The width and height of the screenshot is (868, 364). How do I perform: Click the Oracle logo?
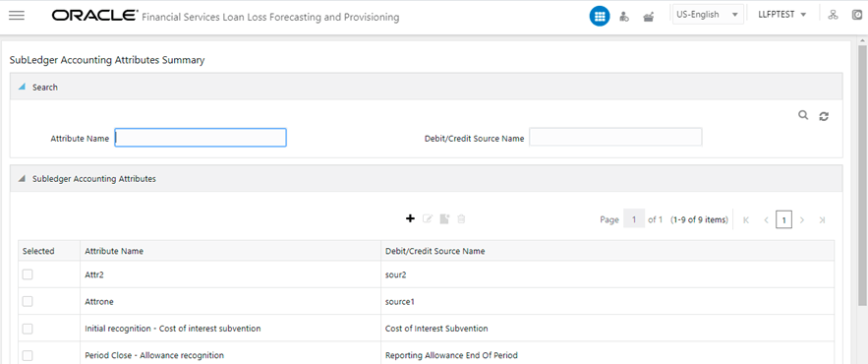pos(95,16)
